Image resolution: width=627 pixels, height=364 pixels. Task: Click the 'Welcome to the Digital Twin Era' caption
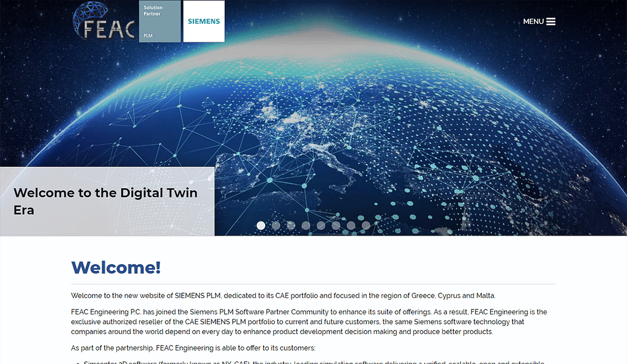point(106,201)
